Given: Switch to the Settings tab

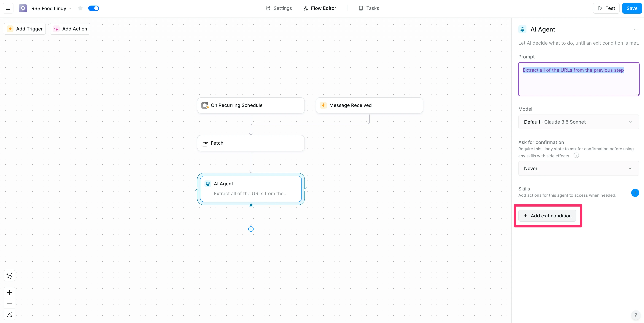Looking at the screenshot, I should click(x=279, y=8).
